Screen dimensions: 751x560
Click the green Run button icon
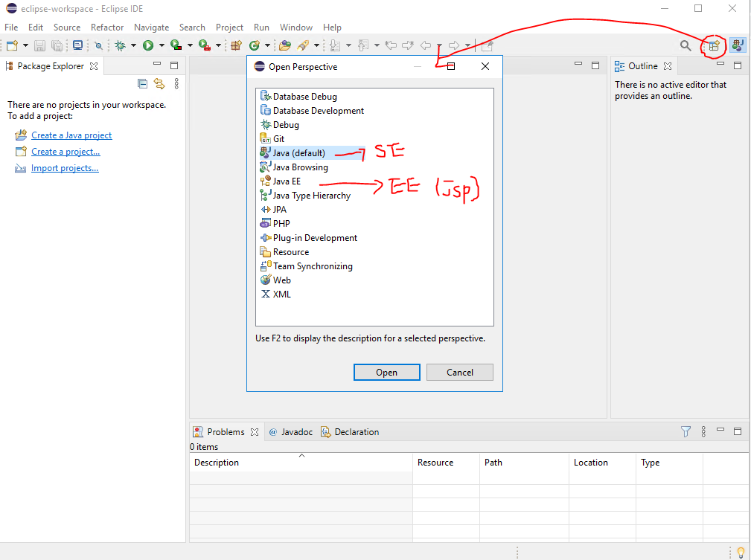(148, 45)
